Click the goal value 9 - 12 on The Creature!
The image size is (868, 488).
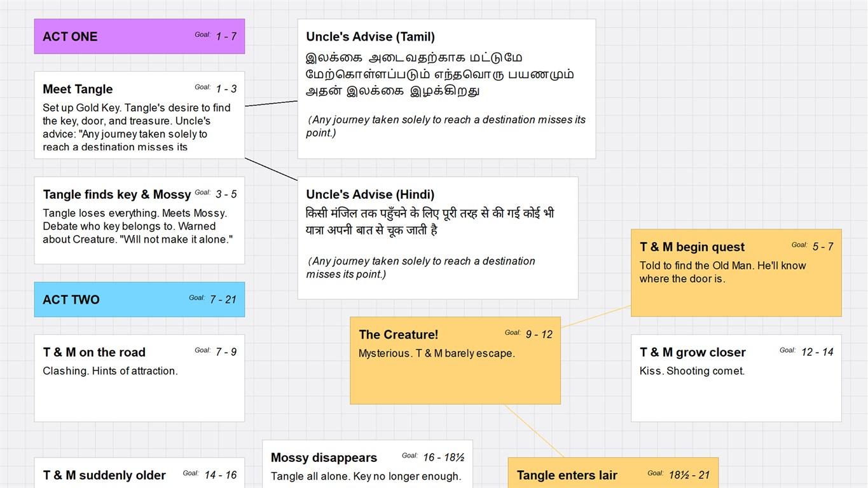(x=539, y=335)
